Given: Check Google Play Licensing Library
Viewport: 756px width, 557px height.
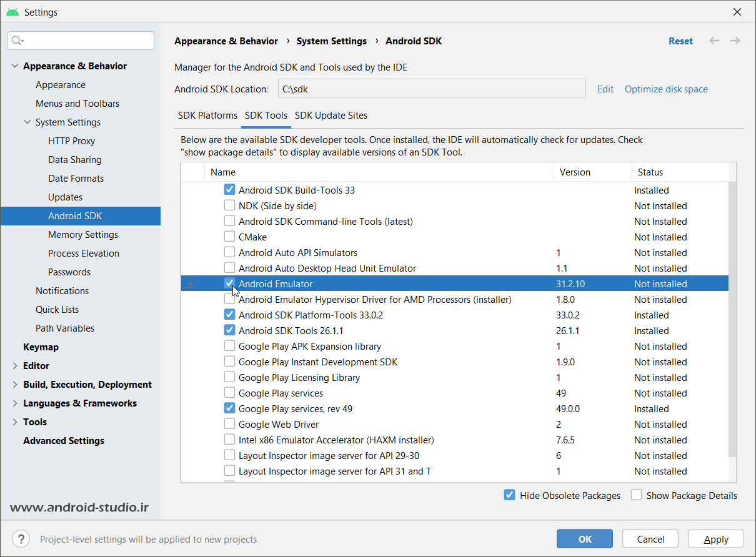Looking at the screenshot, I should (229, 377).
